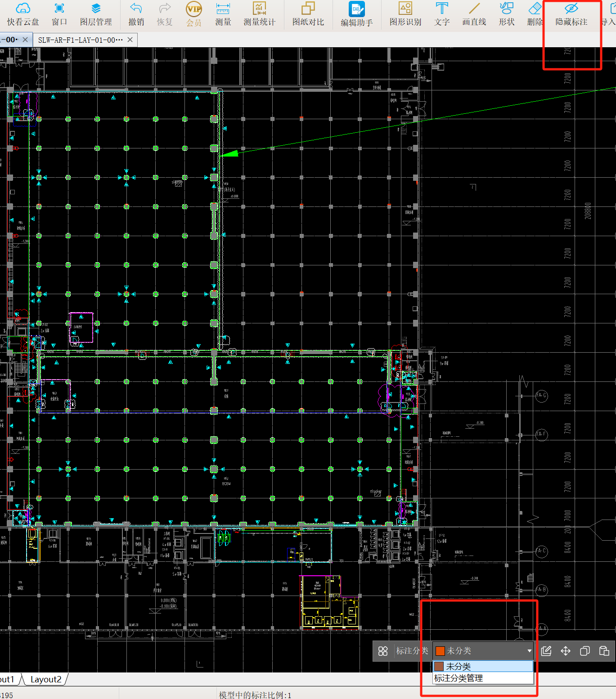Start 图形识别 shape recognition
The height and width of the screenshot is (699, 616).
coord(405,14)
